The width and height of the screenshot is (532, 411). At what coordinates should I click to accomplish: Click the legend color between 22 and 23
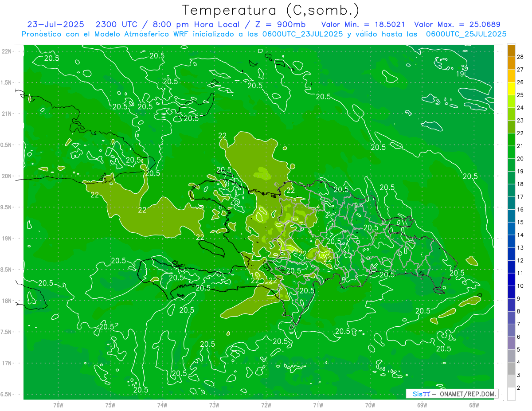point(511,127)
